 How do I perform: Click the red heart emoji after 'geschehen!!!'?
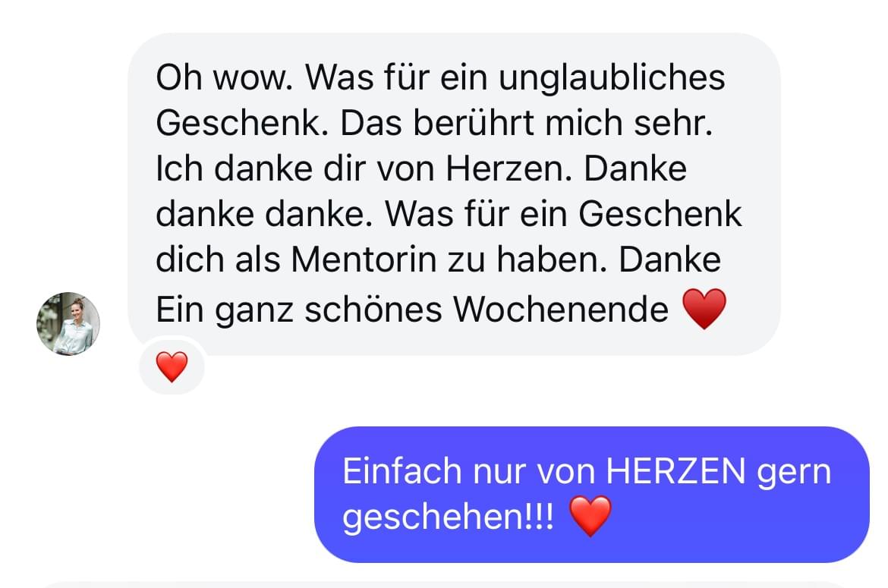click(x=590, y=516)
